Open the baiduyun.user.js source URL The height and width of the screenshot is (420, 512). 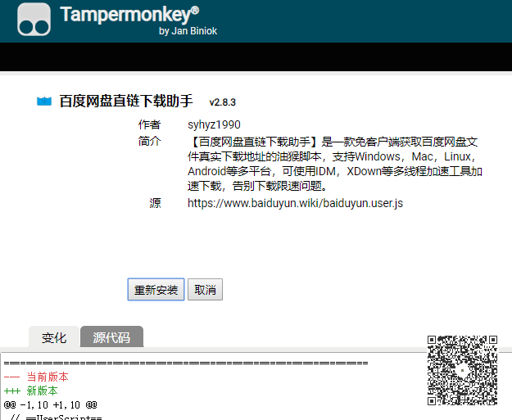pyautogui.click(x=295, y=203)
